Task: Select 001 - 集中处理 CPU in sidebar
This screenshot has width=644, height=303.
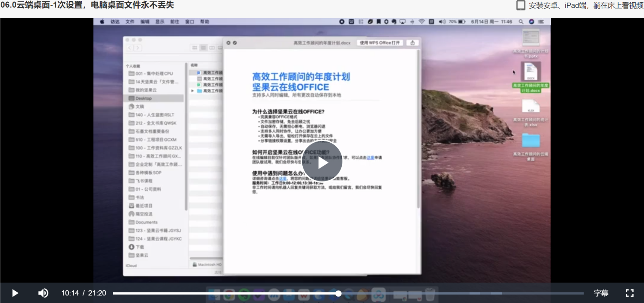Action: pyautogui.click(x=154, y=73)
